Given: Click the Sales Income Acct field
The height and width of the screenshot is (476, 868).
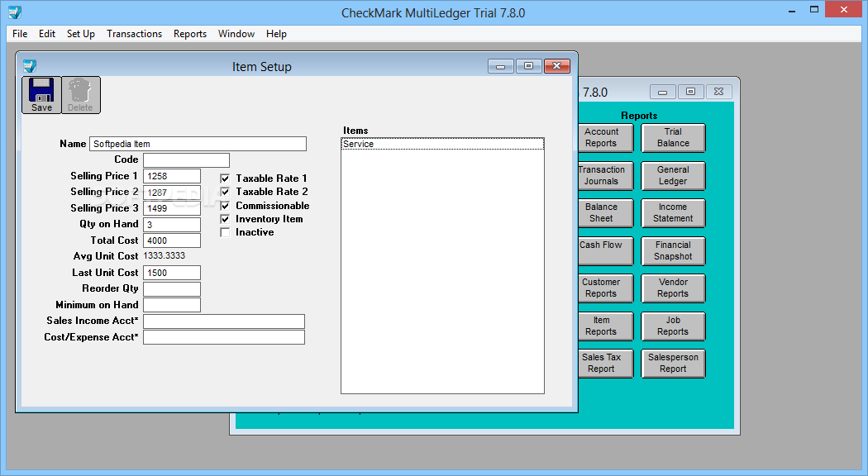Looking at the screenshot, I should pyautogui.click(x=224, y=321).
